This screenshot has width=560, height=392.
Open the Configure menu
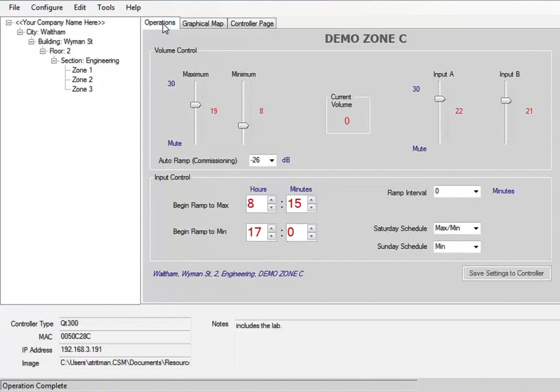point(47,8)
